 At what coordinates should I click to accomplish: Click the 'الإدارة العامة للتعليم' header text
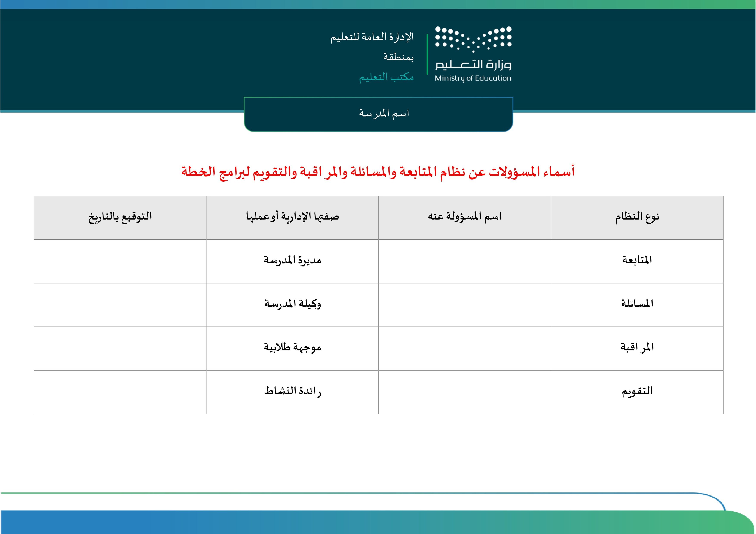[372, 37]
